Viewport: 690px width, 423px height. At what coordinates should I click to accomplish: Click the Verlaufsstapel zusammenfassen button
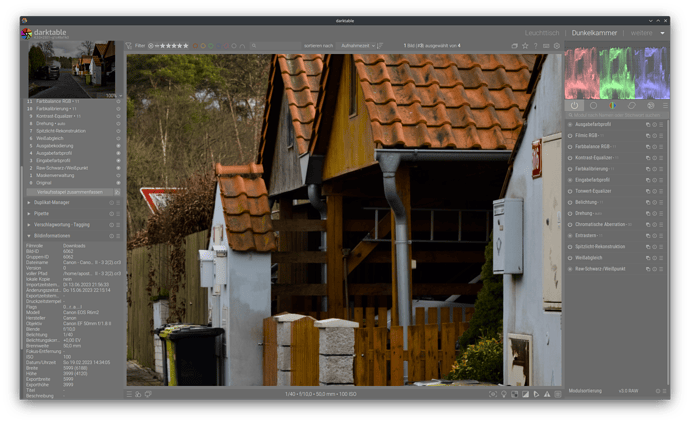tap(70, 192)
